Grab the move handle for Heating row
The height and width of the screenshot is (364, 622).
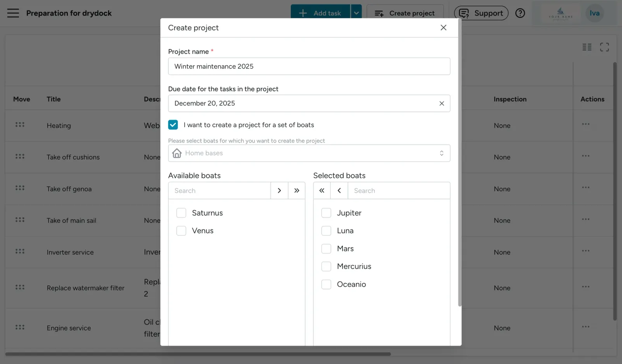tap(20, 125)
